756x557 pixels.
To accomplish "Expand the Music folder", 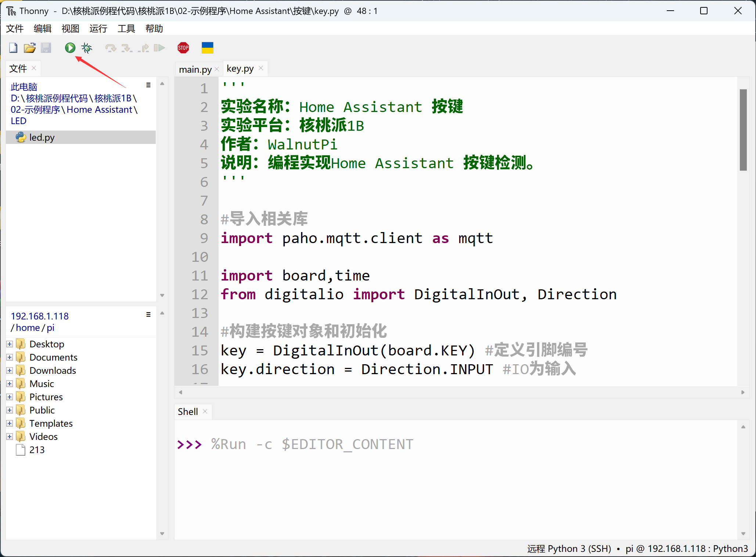I will coord(10,384).
